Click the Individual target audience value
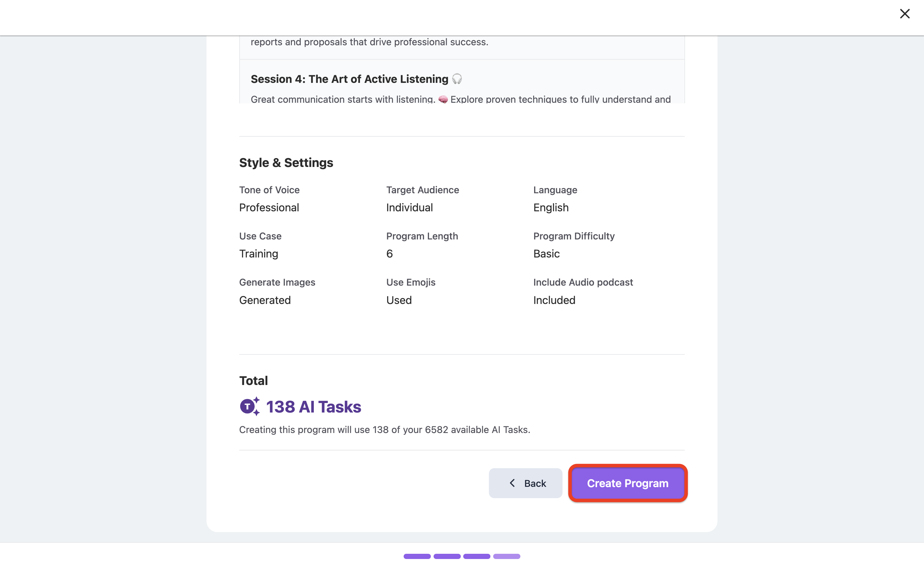The height and width of the screenshot is (570, 924). point(409,207)
